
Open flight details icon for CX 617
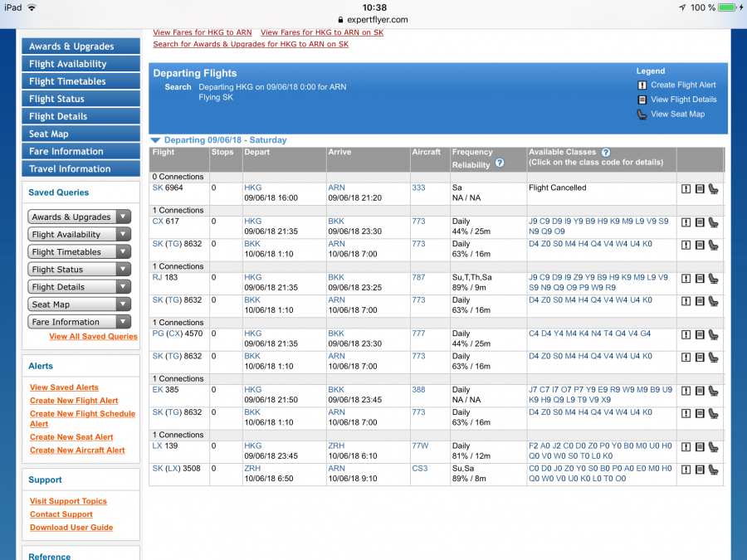(x=700, y=222)
